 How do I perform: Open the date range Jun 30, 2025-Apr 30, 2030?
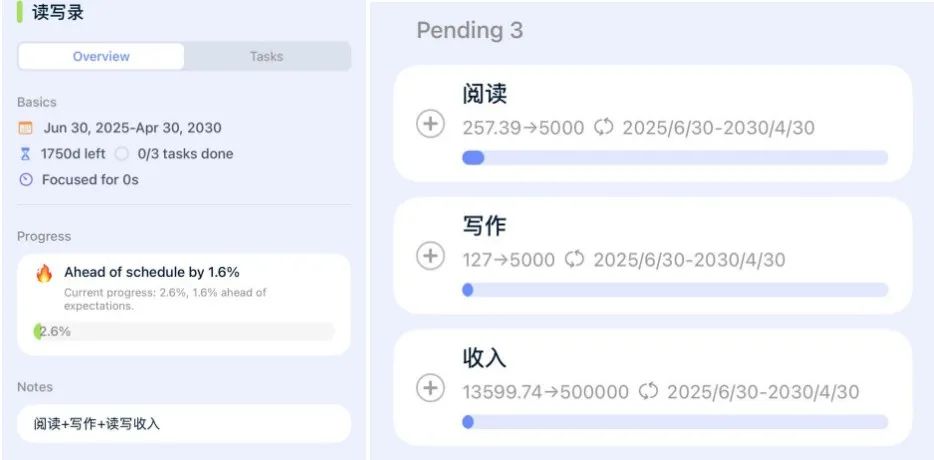tap(133, 128)
